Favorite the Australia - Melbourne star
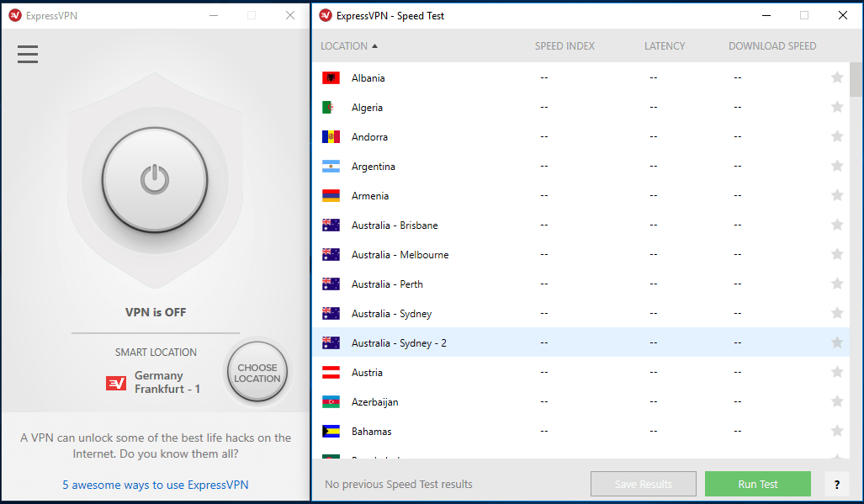 point(837,254)
